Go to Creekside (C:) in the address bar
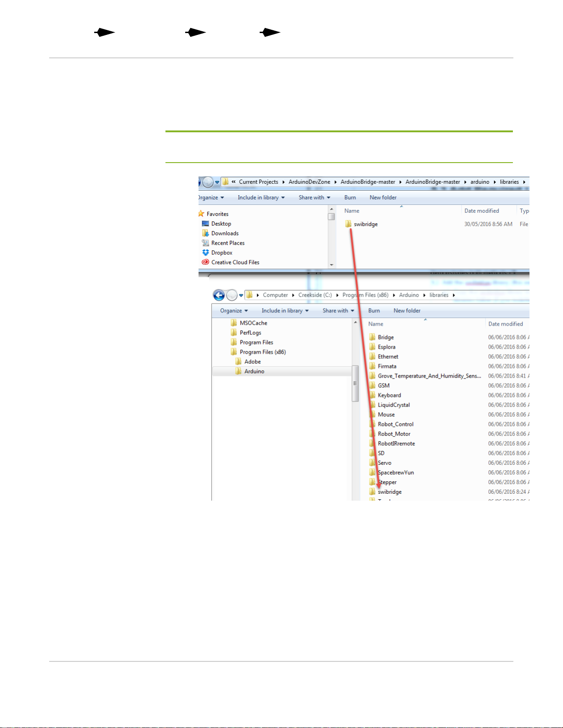 (x=315, y=295)
